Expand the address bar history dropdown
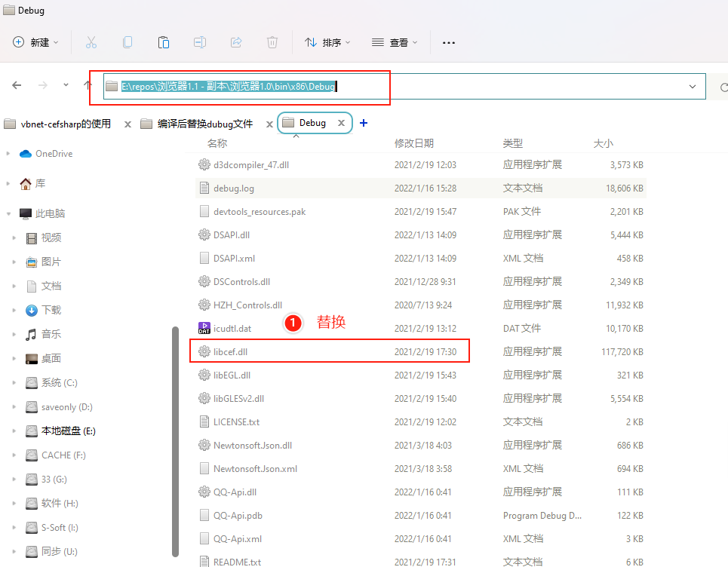The height and width of the screenshot is (567, 728). [693, 86]
